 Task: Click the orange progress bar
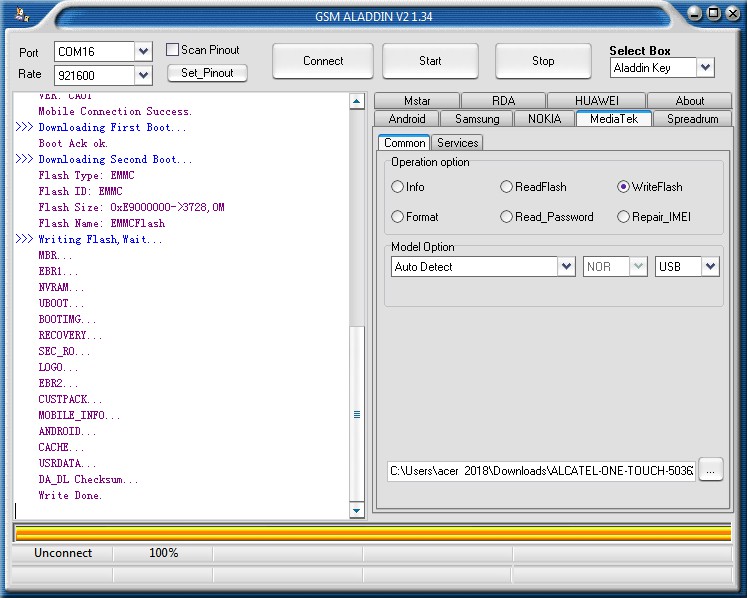click(372, 533)
